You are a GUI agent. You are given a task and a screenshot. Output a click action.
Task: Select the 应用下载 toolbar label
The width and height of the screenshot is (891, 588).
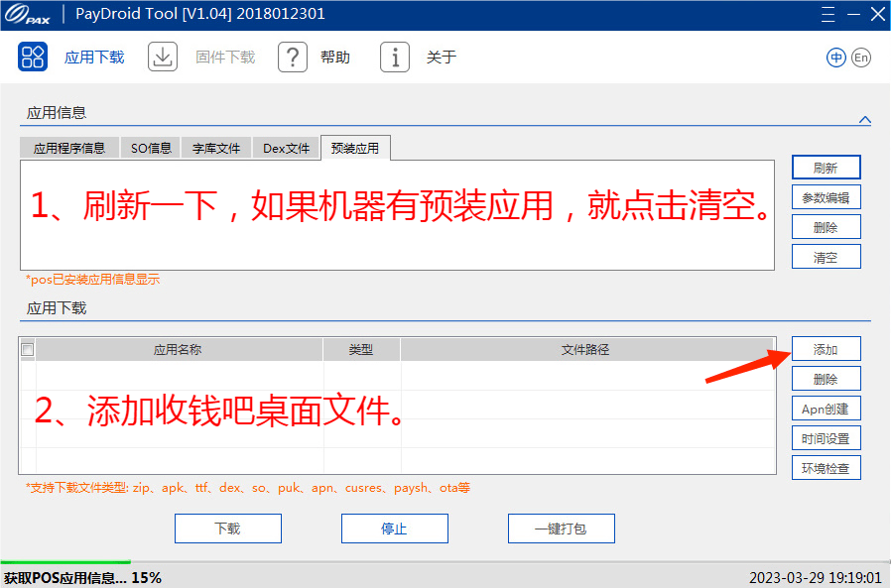click(94, 58)
